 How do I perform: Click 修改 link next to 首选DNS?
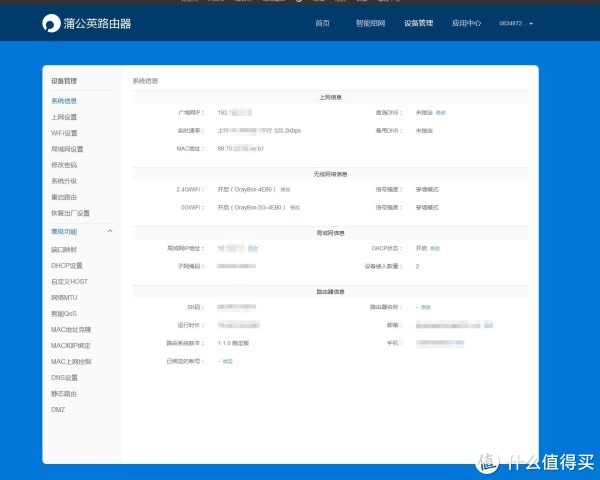pos(440,113)
